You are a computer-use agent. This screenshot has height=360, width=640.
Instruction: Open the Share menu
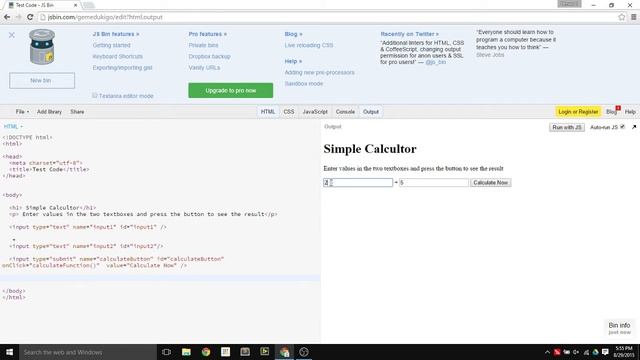click(77, 112)
